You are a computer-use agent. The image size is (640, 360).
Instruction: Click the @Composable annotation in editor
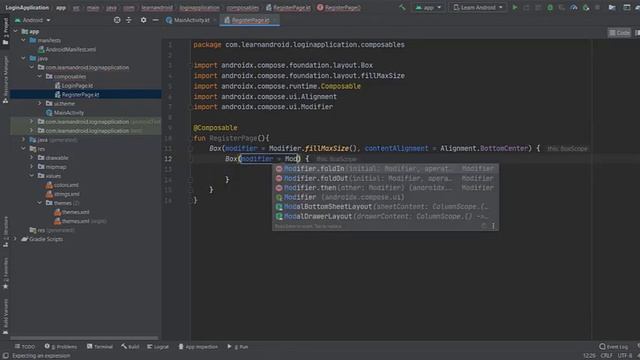215,127
